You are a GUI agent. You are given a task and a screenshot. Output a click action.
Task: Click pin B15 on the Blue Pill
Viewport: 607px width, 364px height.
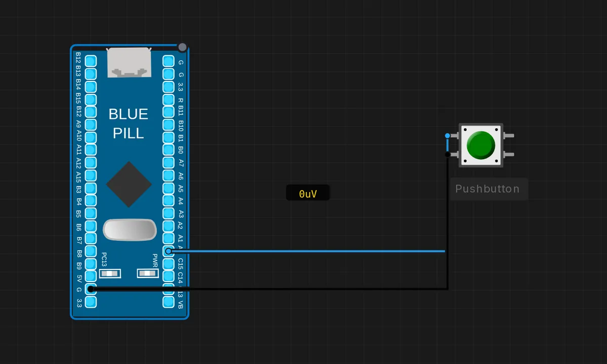point(91,100)
